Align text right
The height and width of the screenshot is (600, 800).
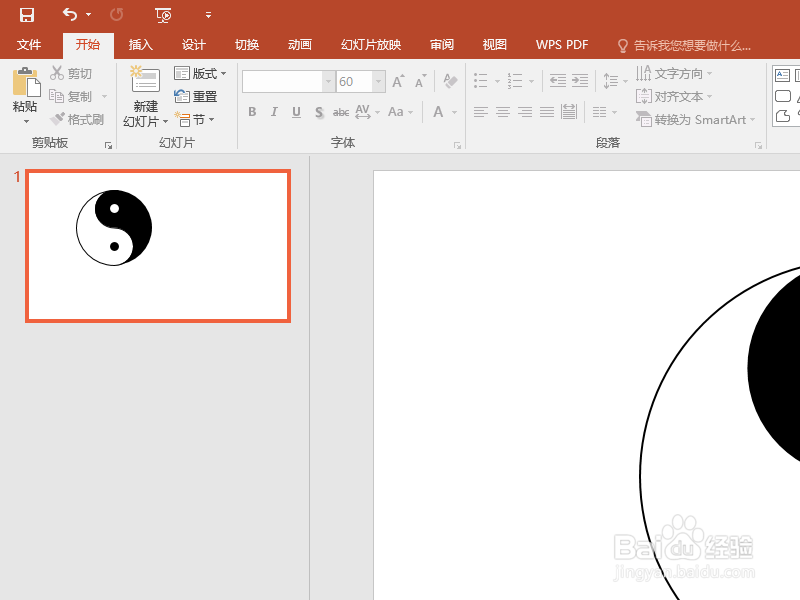[x=525, y=112]
